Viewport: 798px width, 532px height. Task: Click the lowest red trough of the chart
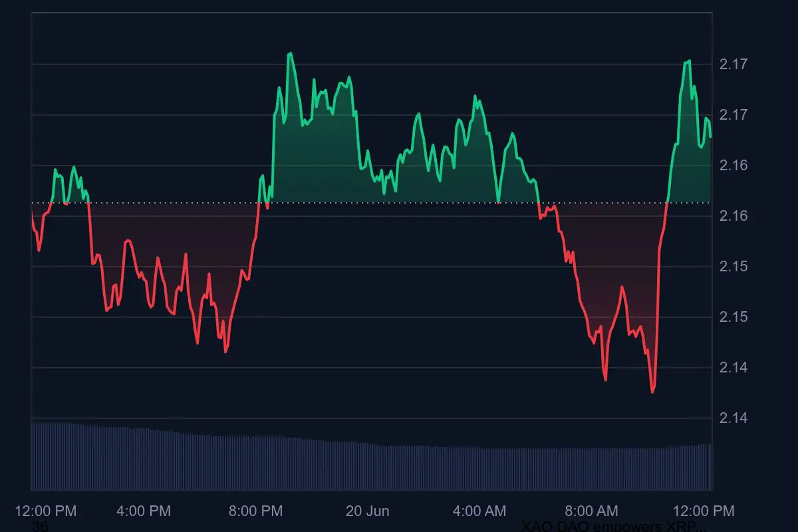652,392
